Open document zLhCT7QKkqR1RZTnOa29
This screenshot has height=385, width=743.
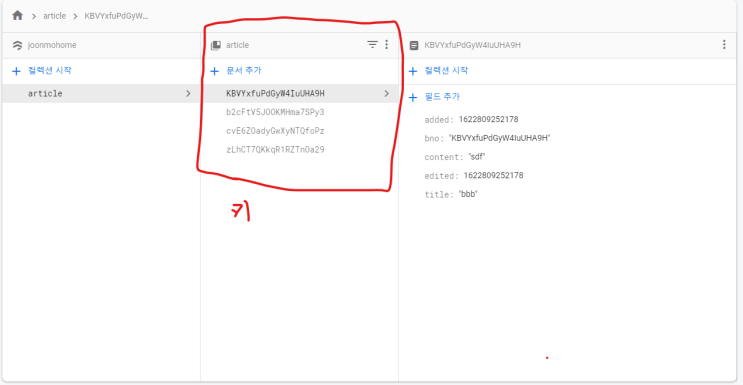pos(275,150)
